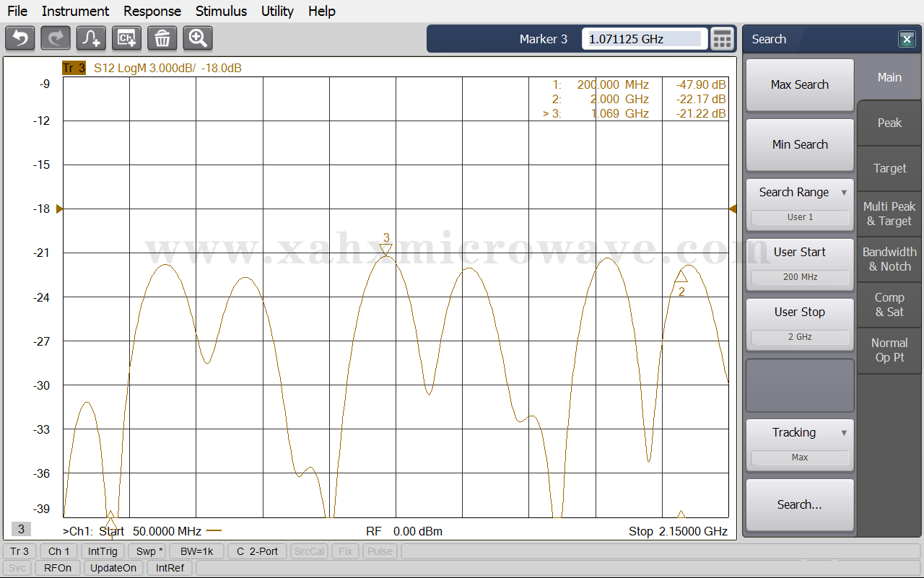Open the Response menu
This screenshot has width=924, height=578.
(152, 11)
